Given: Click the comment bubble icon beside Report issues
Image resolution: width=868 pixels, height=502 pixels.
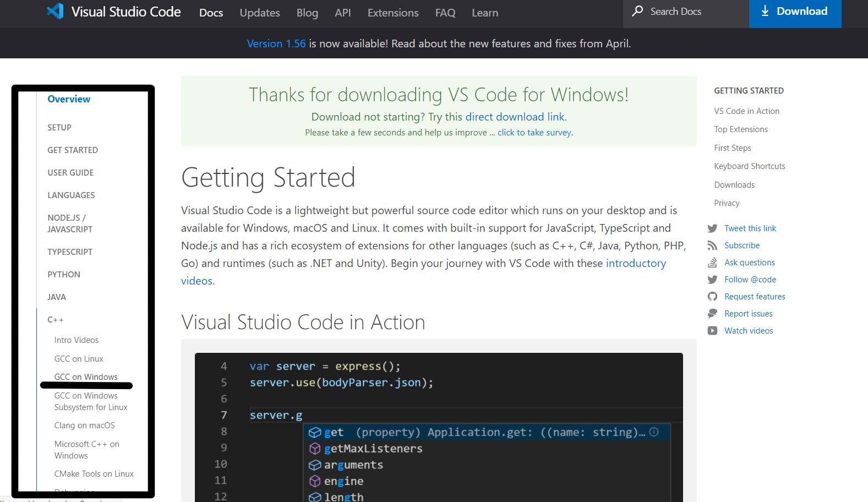Looking at the screenshot, I should 712,314.
